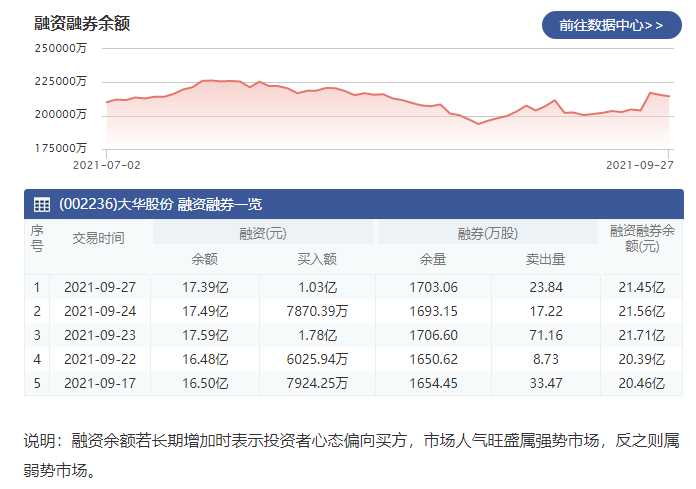Click the 2021-07-02 start date label on chart
The width and height of the screenshot is (696, 489).
click(x=107, y=166)
